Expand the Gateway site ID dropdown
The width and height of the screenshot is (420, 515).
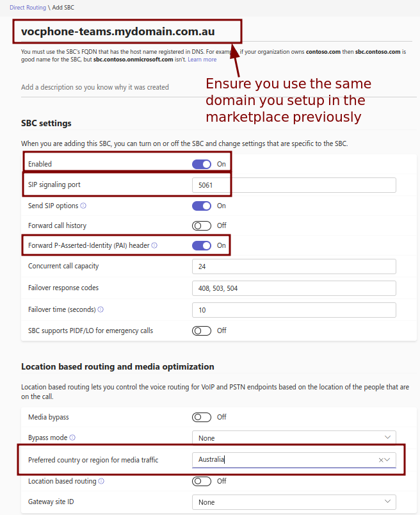click(294, 502)
